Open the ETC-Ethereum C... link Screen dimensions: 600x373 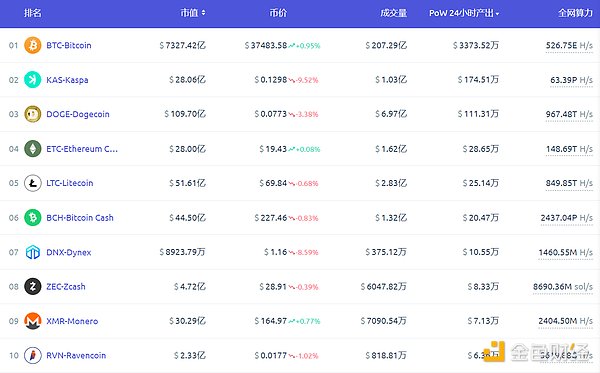pos(82,148)
